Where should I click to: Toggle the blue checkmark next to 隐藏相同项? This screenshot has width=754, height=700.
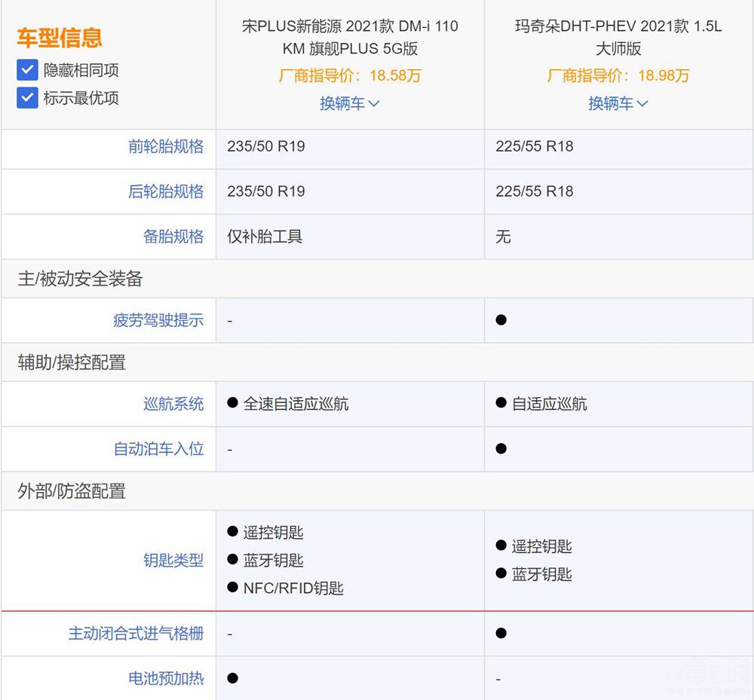click(27, 70)
